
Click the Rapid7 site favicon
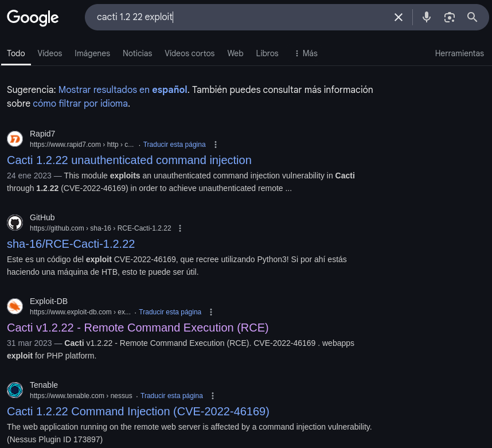[x=15, y=139]
